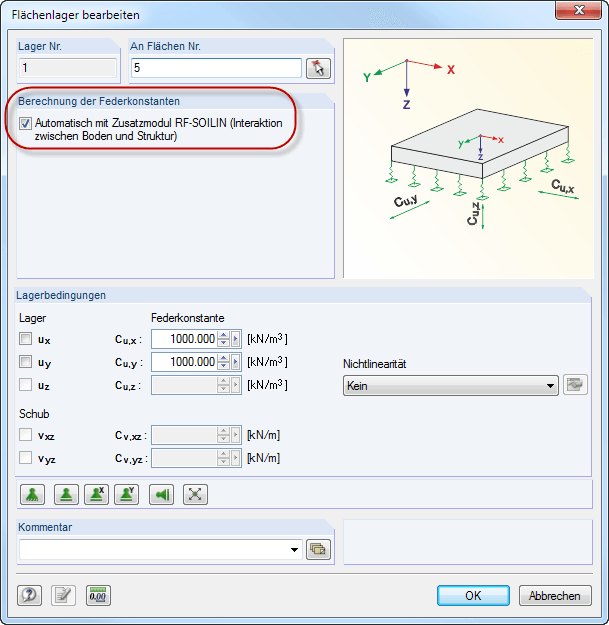This screenshot has height=625, width=609.
Task: Click the An Flächen Nr. input field
Action: click(x=216, y=68)
